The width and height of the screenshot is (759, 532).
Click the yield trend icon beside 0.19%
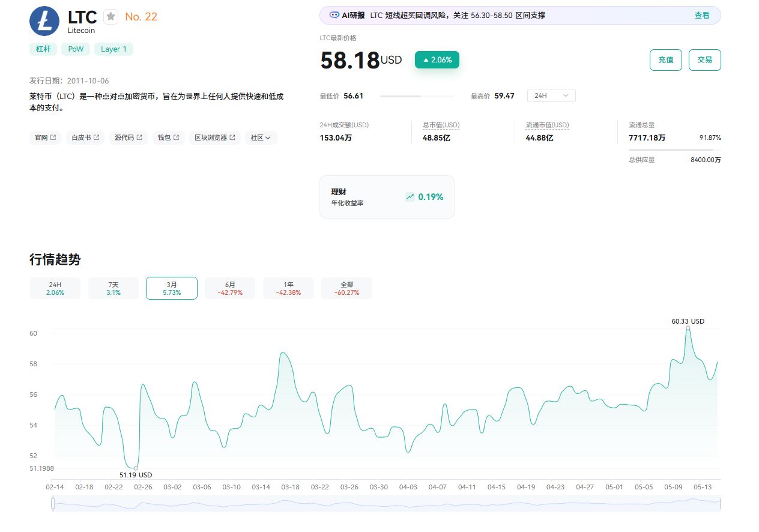(410, 197)
